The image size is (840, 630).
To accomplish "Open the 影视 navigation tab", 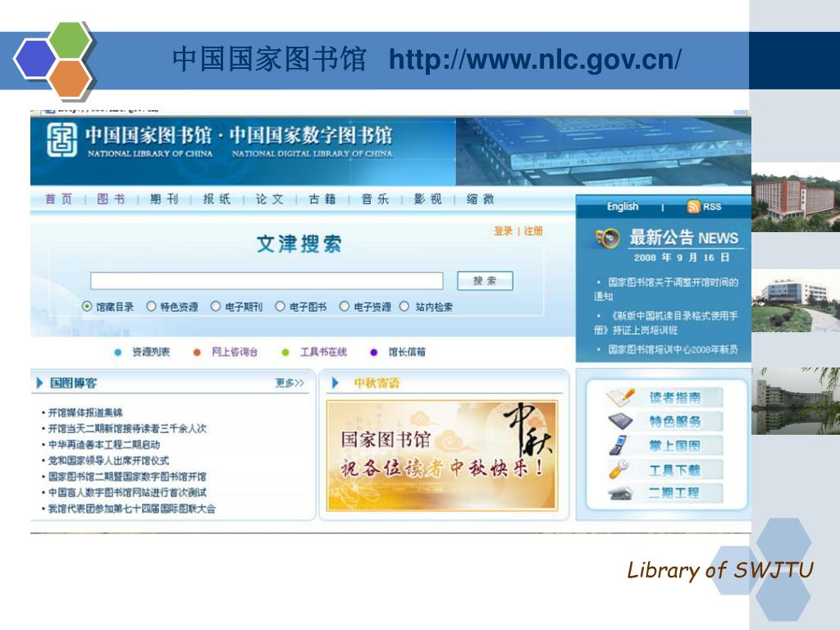I will (x=427, y=199).
